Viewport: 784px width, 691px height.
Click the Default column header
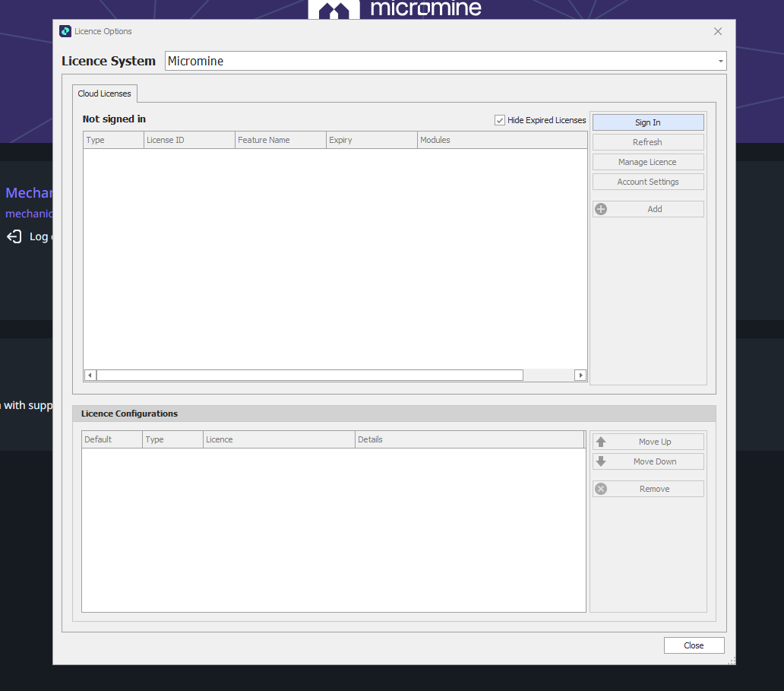tap(112, 439)
